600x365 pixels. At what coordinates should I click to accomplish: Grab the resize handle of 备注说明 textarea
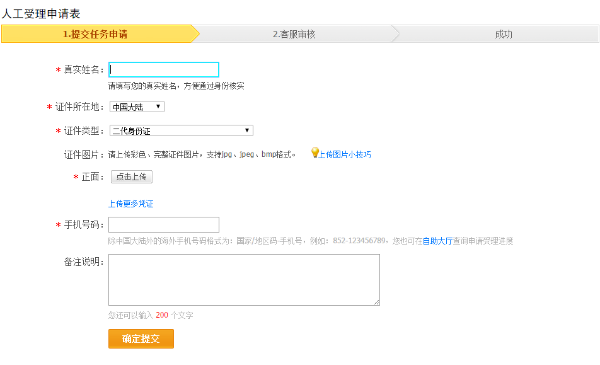pyautogui.click(x=377, y=302)
